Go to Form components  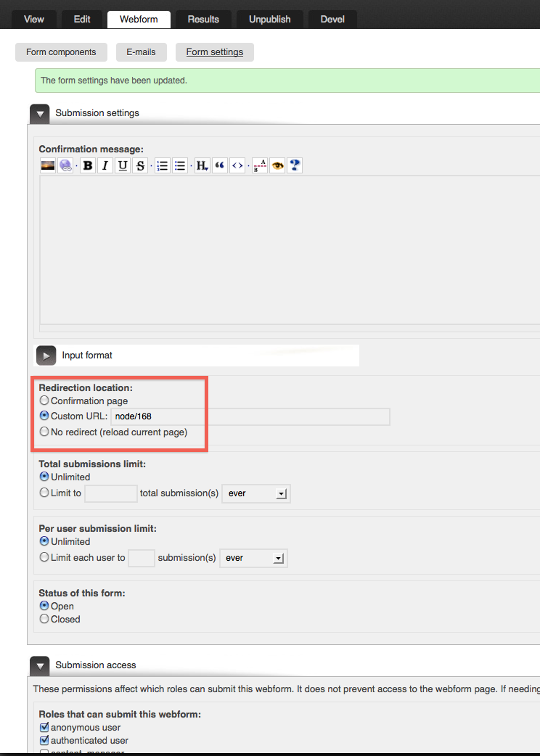pyautogui.click(x=61, y=52)
